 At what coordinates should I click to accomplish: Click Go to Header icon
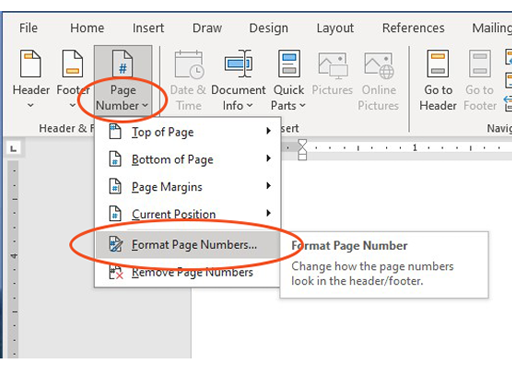[x=438, y=63]
